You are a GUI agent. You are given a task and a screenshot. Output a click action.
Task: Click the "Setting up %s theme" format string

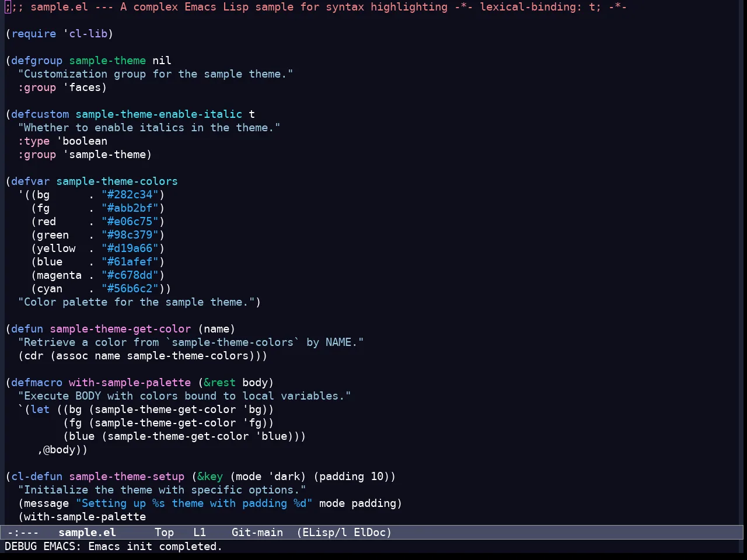tap(194, 503)
